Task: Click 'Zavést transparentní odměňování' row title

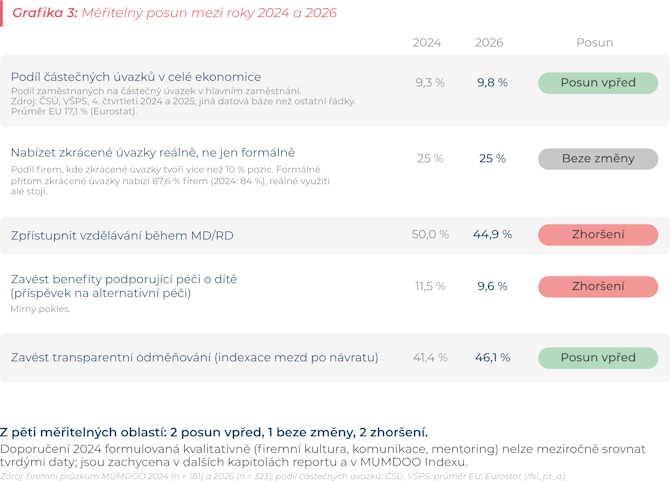Action: click(x=194, y=358)
